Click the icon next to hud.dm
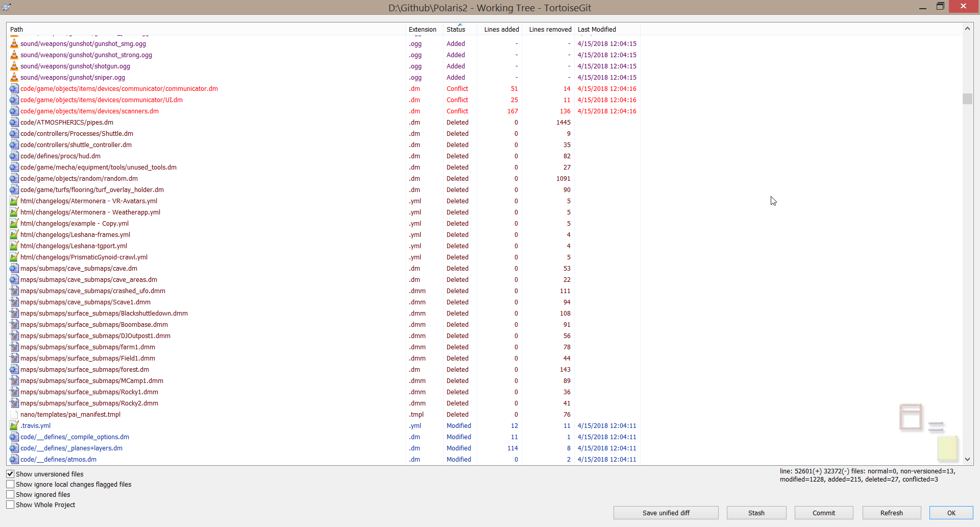This screenshot has height=527, width=980. (x=14, y=156)
